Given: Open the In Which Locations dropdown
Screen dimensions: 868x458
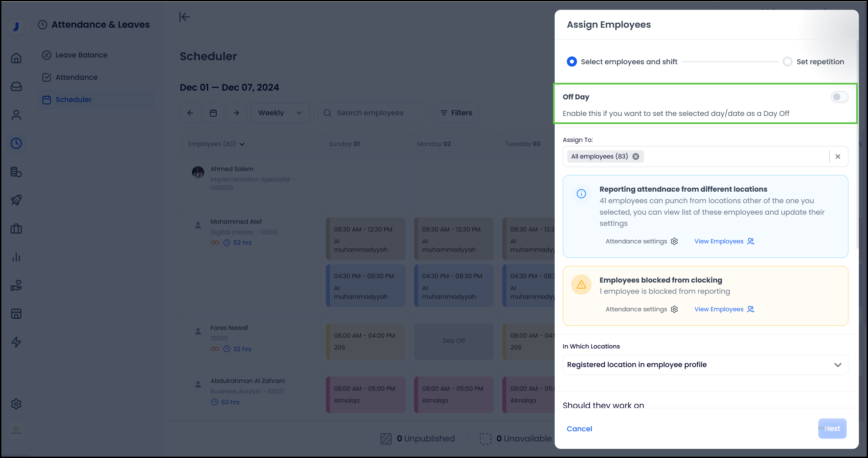Looking at the screenshot, I should coord(705,365).
